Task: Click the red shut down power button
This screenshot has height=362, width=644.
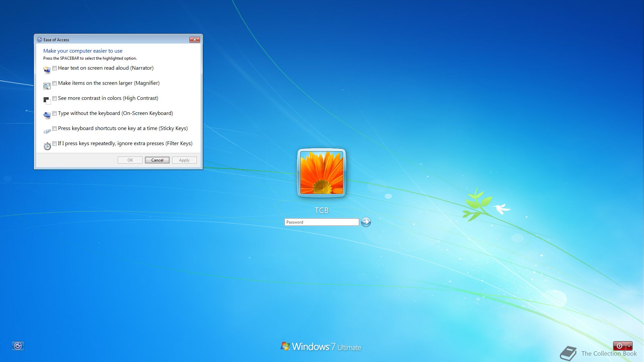Action: 619,346
